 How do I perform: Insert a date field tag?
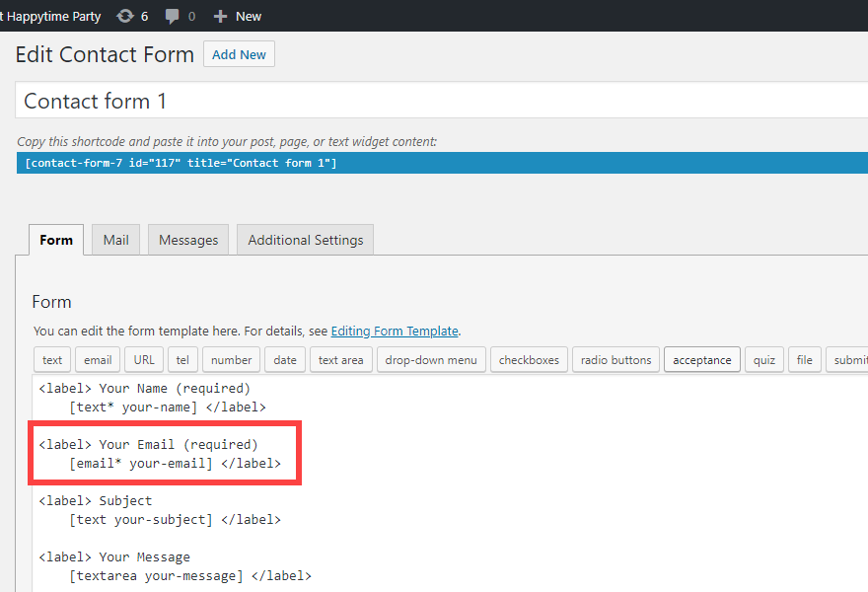pos(285,360)
